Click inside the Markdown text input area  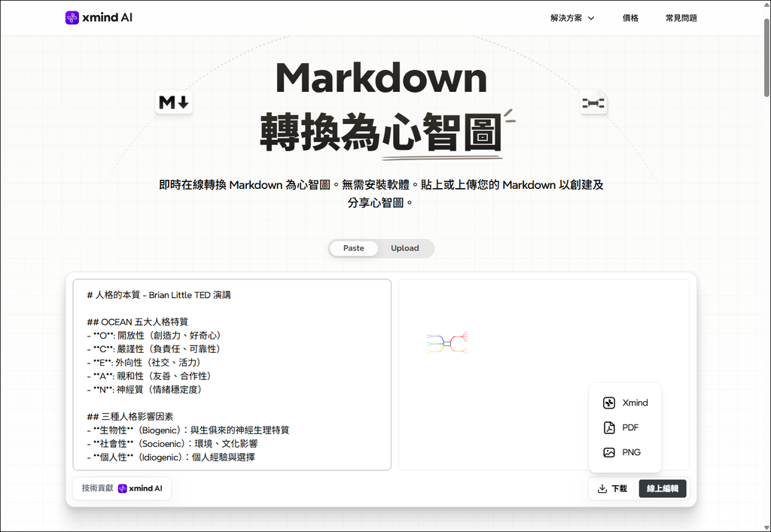(232, 375)
